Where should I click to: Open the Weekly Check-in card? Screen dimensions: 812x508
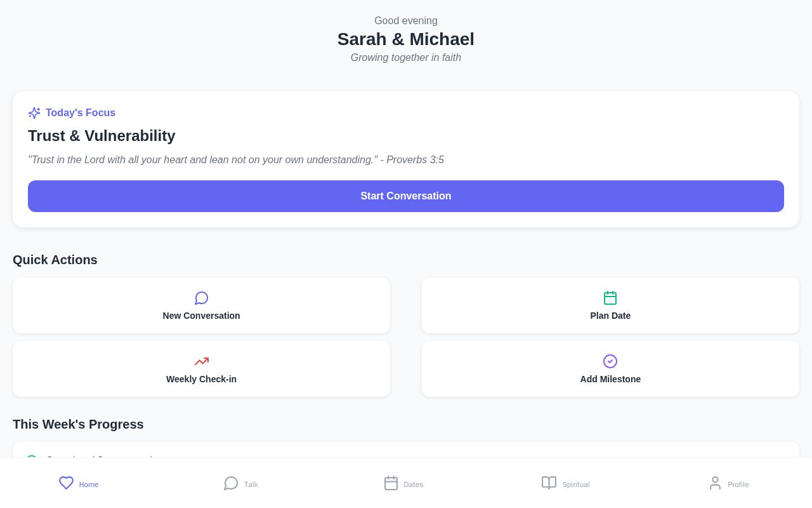(x=201, y=369)
